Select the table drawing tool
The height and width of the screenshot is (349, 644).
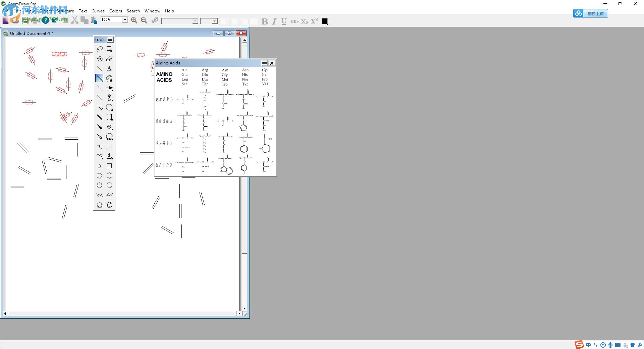pyautogui.click(x=109, y=146)
